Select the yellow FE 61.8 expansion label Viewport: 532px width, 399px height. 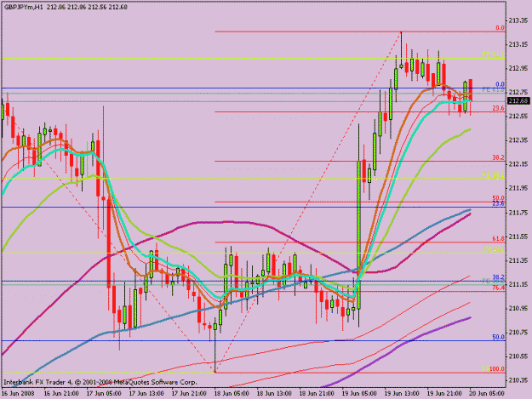tap(494, 54)
